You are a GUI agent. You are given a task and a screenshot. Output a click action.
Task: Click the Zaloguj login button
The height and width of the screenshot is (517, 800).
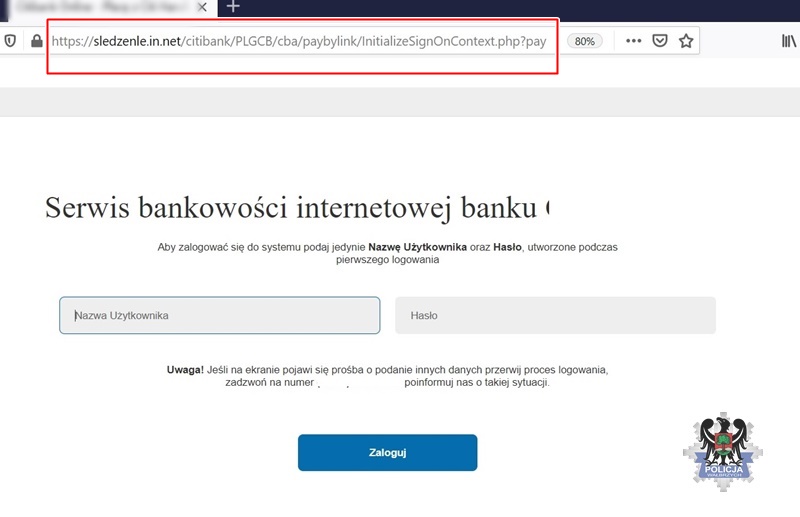click(x=388, y=453)
